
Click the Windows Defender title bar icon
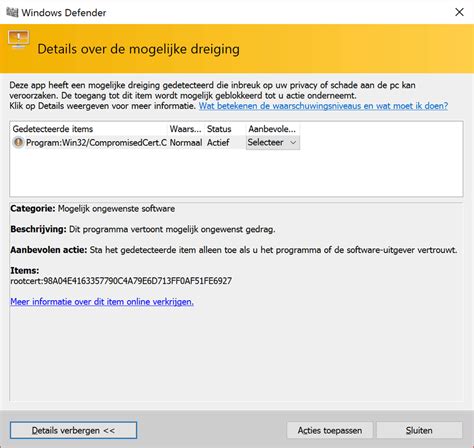[x=12, y=12]
